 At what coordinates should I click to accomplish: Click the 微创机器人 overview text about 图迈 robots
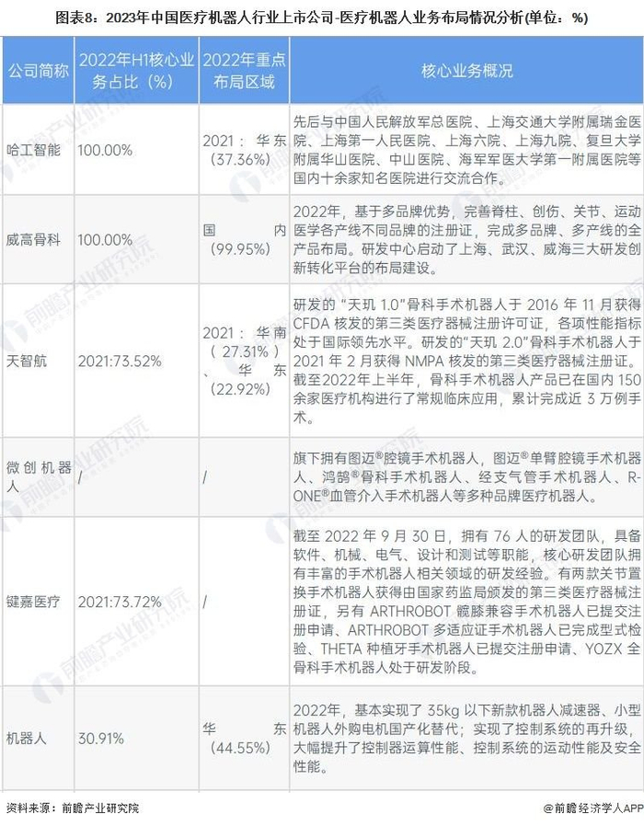point(467,476)
